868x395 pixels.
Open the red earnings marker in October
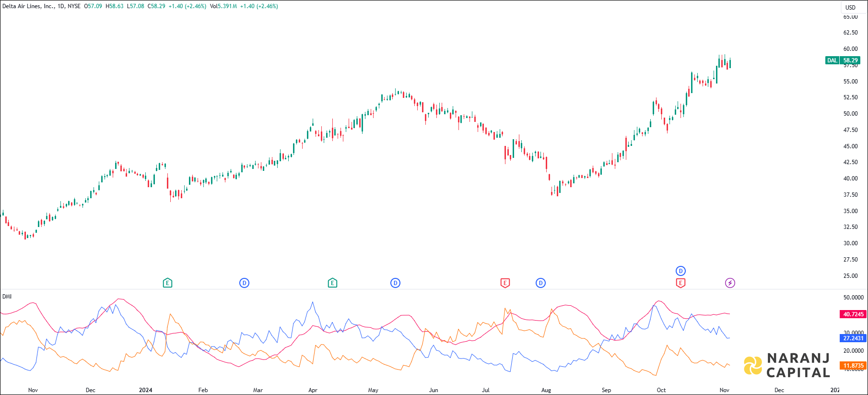[x=680, y=283]
